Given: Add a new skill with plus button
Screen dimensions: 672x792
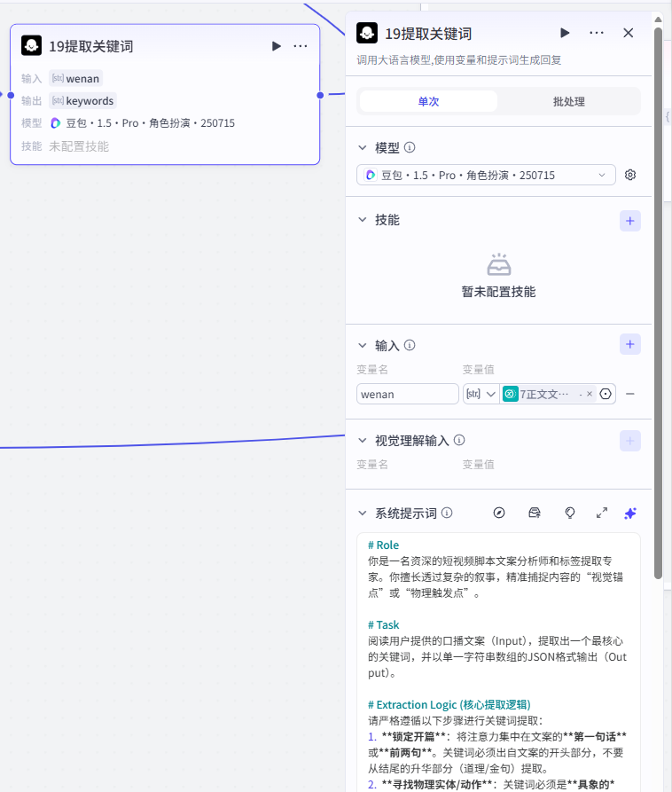Looking at the screenshot, I should pyautogui.click(x=630, y=221).
